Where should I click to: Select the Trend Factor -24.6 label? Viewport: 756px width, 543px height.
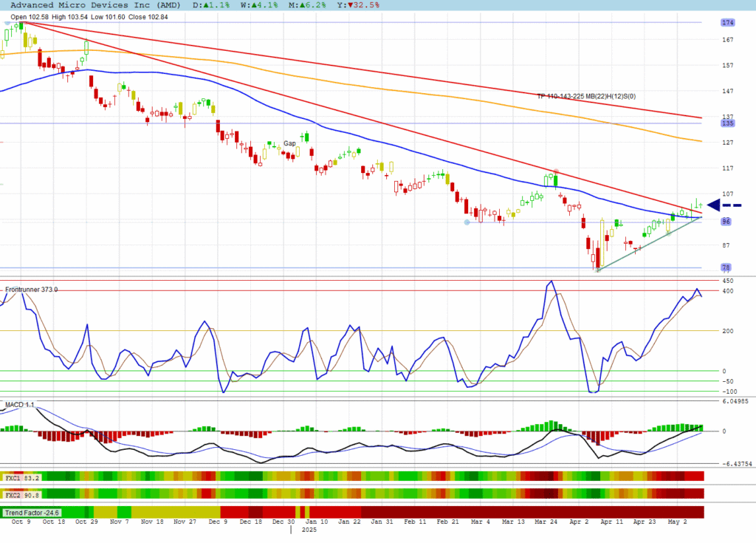[x=32, y=513]
